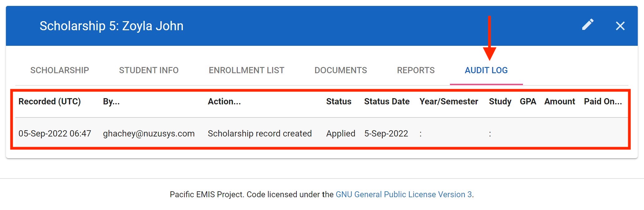Click the Amount column header

click(559, 102)
